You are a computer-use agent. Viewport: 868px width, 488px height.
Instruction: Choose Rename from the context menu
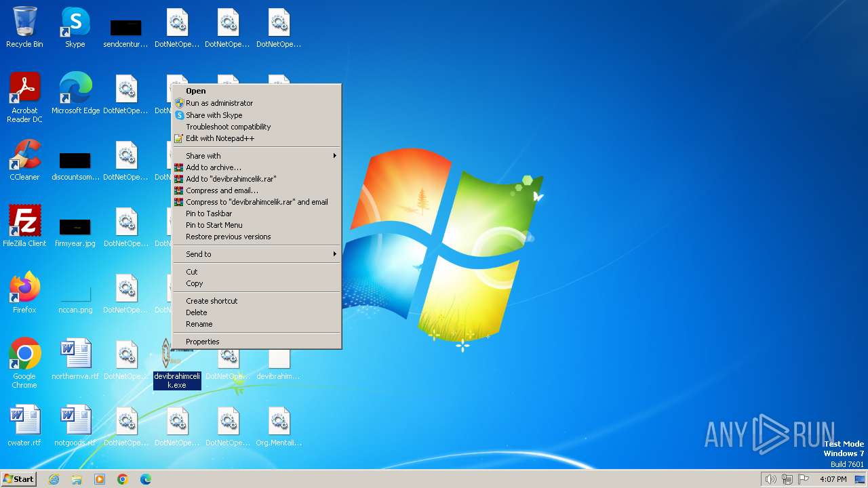click(x=256, y=324)
